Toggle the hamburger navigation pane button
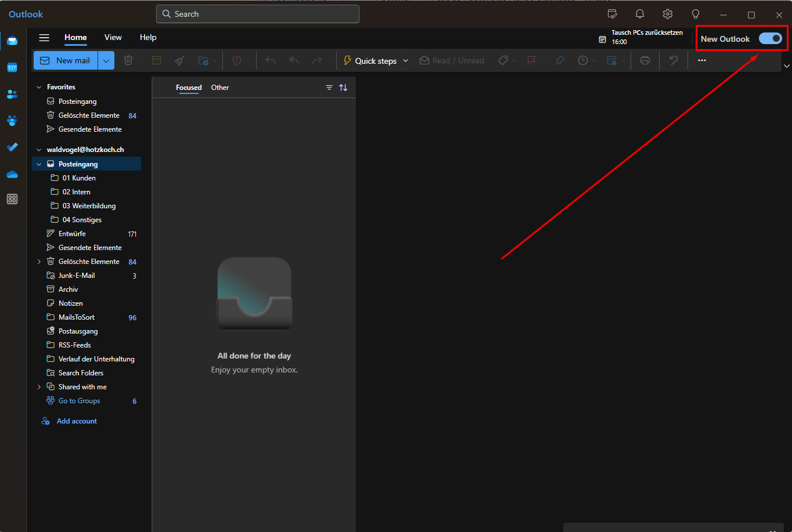 [x=44, y=38]
